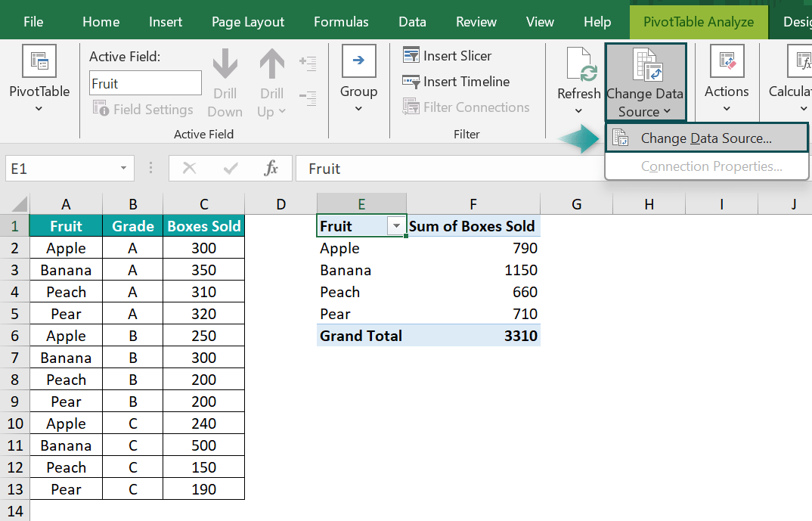
Task: Open the Data ribbon tab
Action: pyautogui.click(x=412, y=20)
